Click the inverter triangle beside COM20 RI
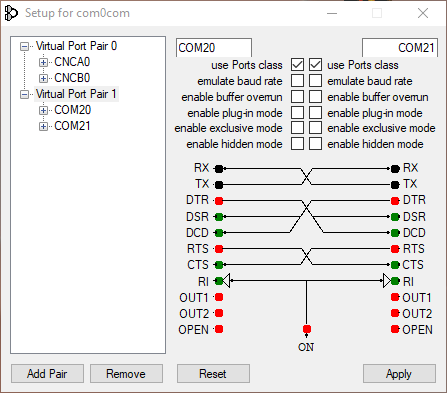 (226, 281)
